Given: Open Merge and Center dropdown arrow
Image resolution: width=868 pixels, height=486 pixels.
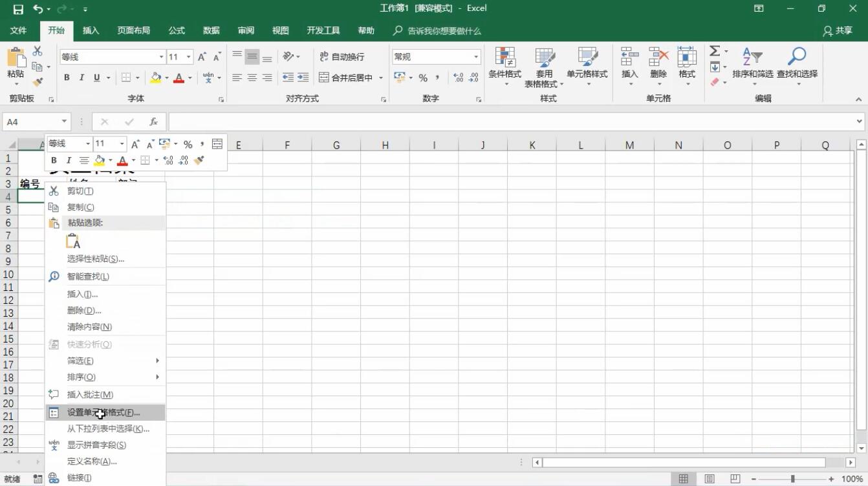Looking at the screenshot, I should 381,78.
